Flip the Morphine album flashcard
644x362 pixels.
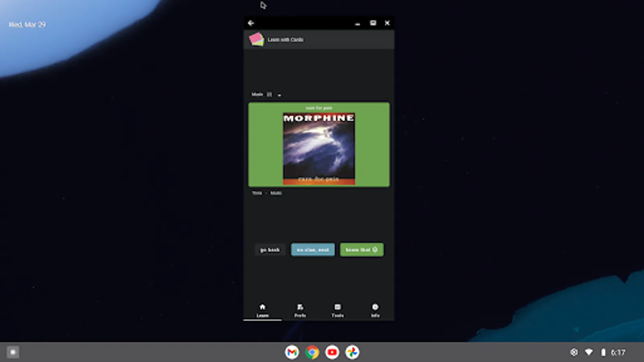point(319,144)
